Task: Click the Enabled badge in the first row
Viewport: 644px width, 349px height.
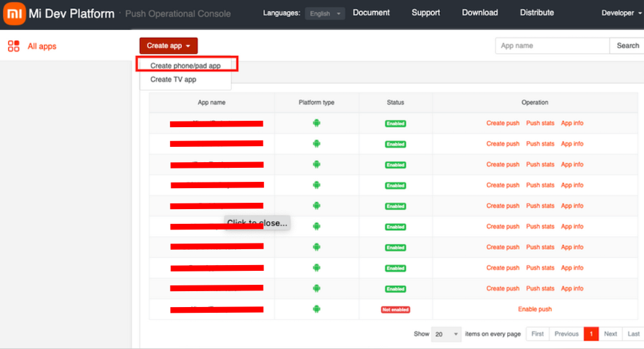Action: click(396, 123)
